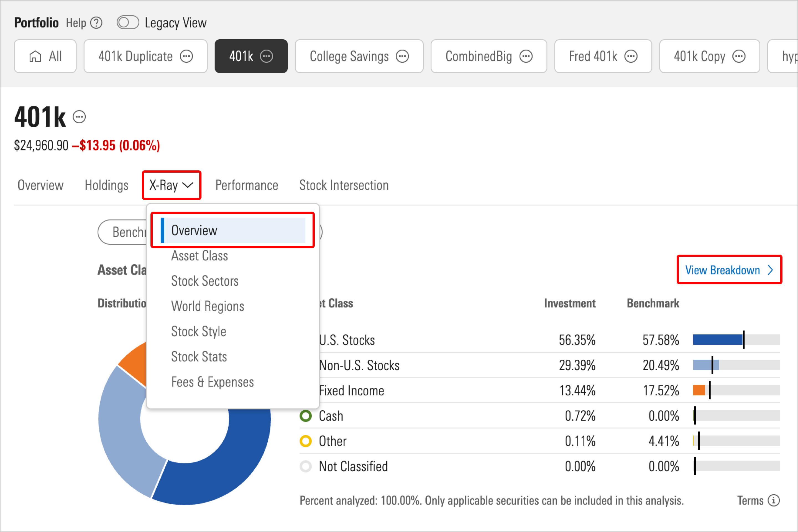Collapse the X-Ray dropdown tab

click(171, 185)
